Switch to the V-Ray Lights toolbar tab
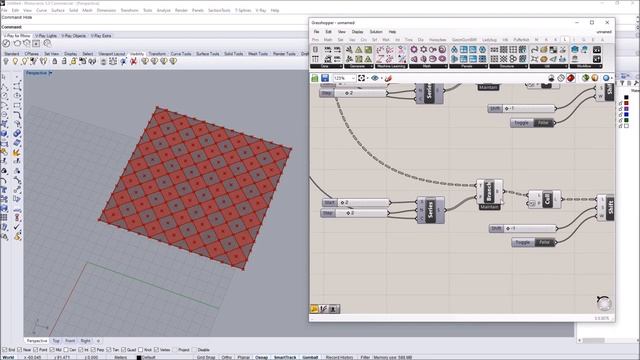640x360 pixels. coord(46,36)
